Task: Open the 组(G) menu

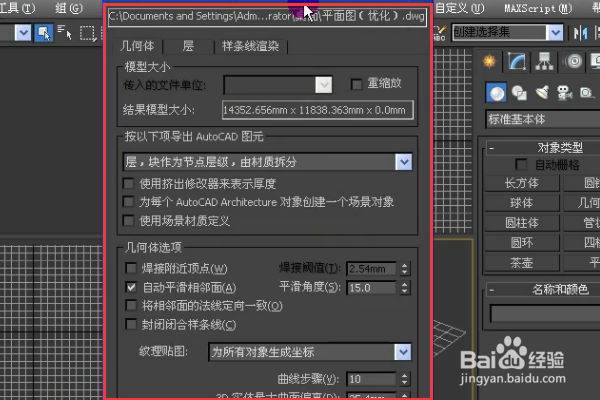Action: point(68,8)
